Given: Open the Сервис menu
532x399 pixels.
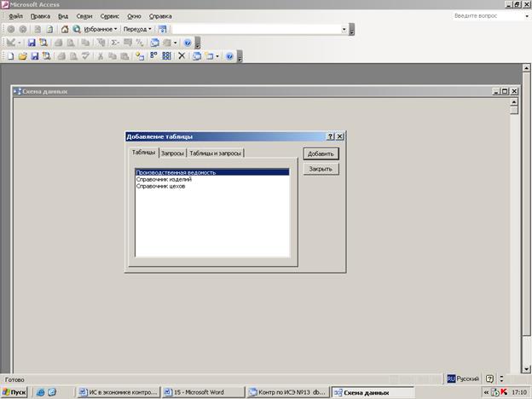Looking at the screenshot, I should pyautogui.click(x=110, y=16).
